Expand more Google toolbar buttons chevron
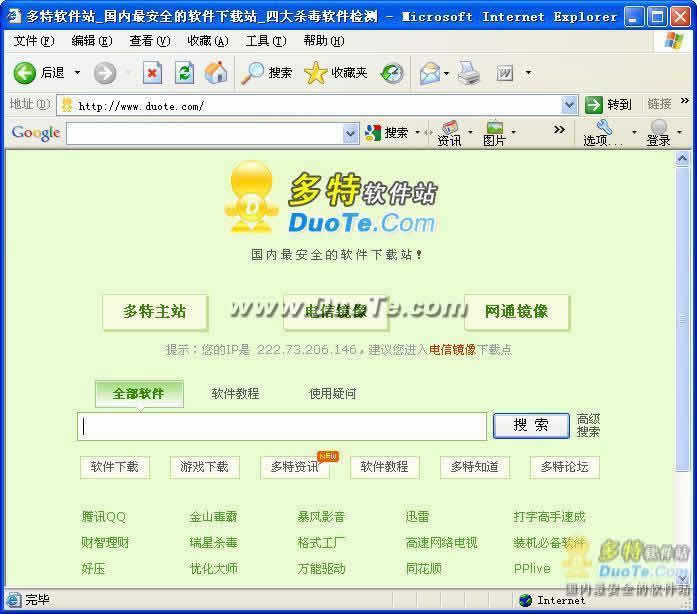Image resolution: width=697 pixels, height=614 pixels. point(559,129)
